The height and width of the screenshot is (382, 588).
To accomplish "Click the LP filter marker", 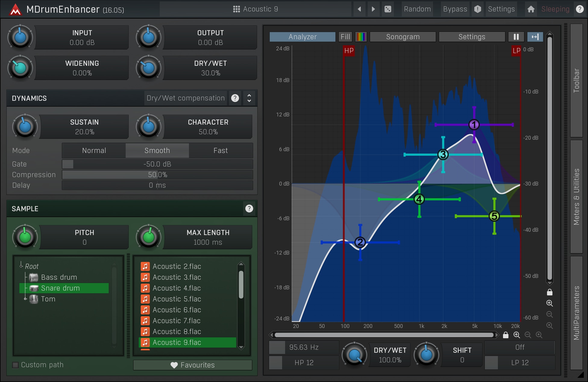I will coord(516,51).
